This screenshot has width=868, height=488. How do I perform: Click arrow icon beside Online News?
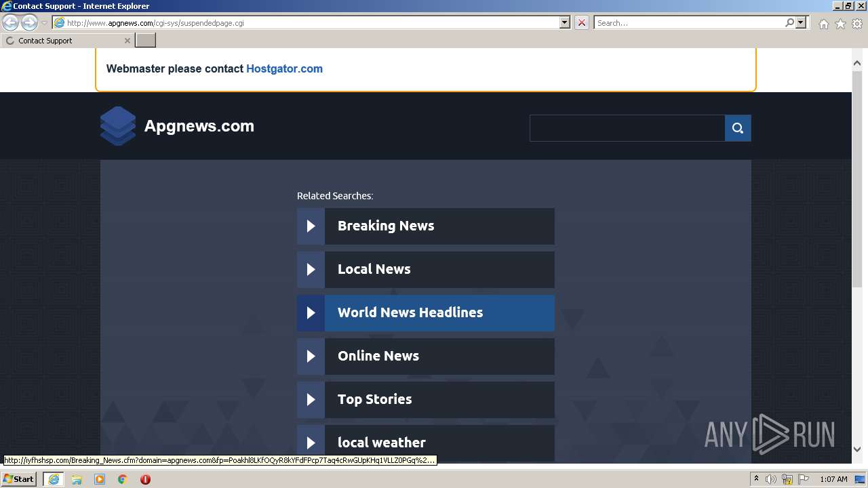[311, 357]
